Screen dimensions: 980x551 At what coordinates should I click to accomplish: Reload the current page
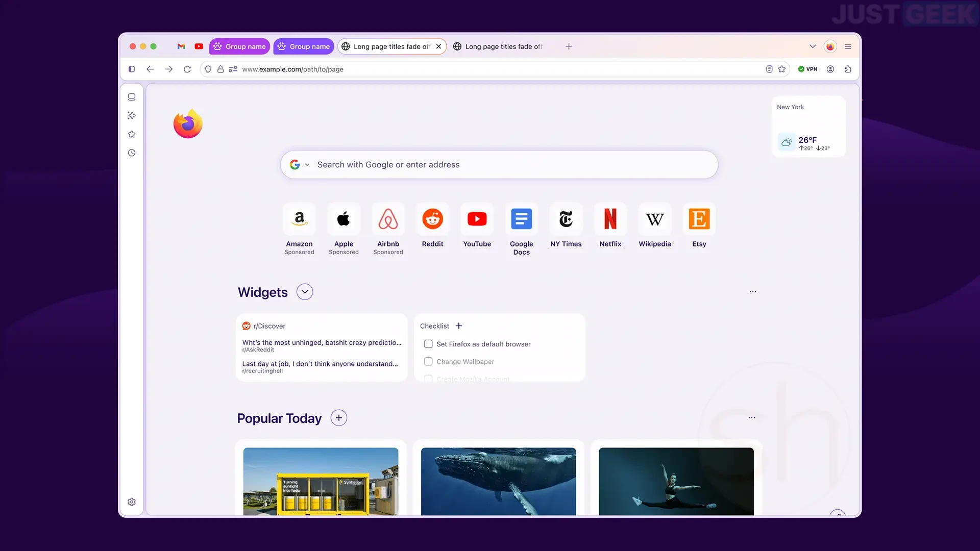pyautogui.click(x=187, y=69)
